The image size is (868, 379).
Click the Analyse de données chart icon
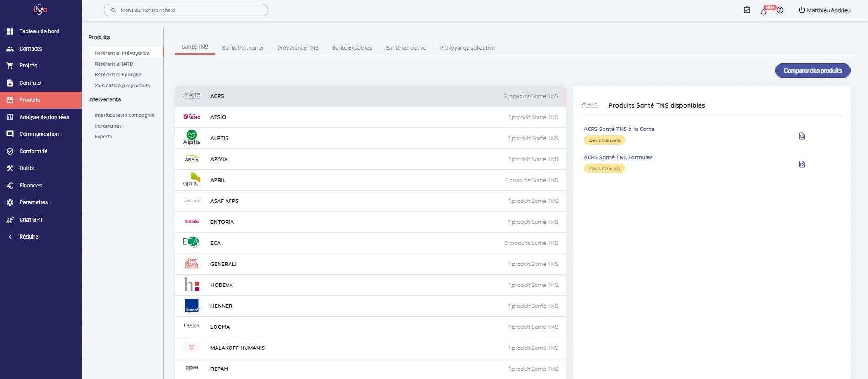click(10, 117)
